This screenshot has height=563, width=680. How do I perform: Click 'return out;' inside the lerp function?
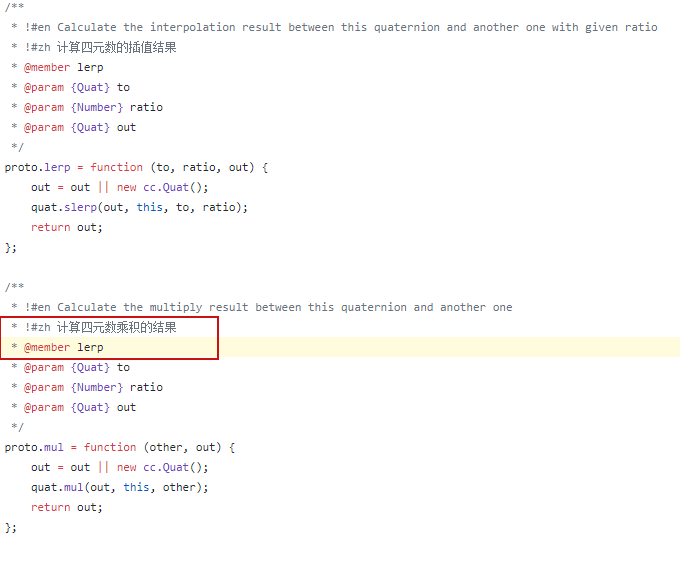coord(66,227)
